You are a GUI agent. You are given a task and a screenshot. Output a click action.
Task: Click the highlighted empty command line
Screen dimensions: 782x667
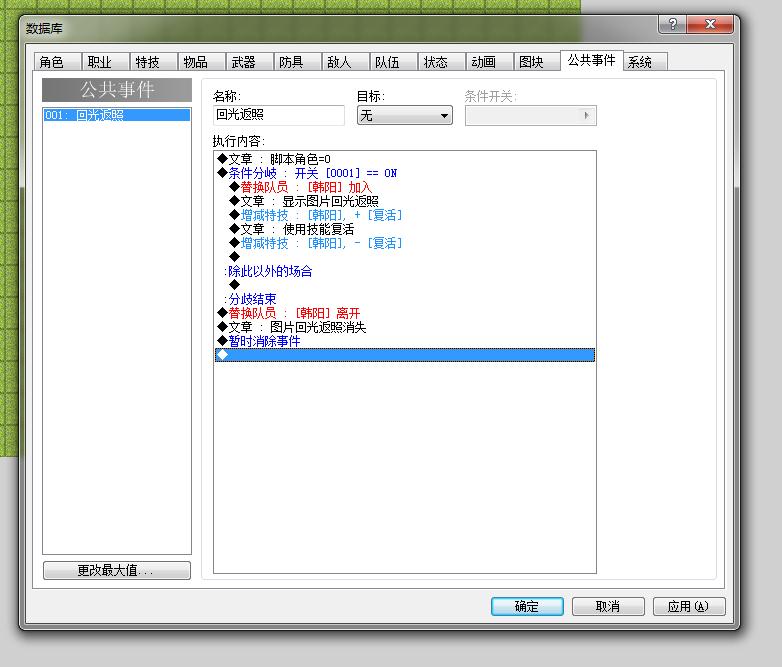pyautogui.click(x=404, y=355)
